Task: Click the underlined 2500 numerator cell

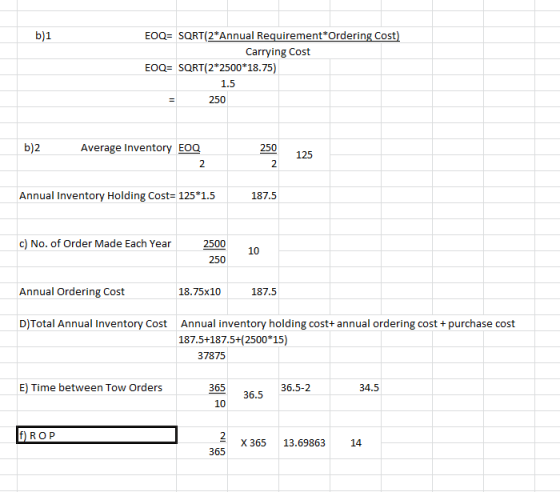Action: (x=214, y=244)
